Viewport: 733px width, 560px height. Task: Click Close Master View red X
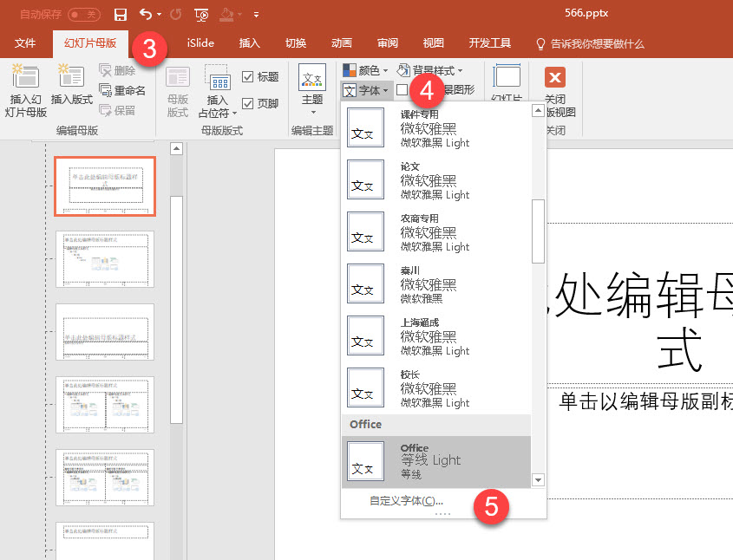555,77
